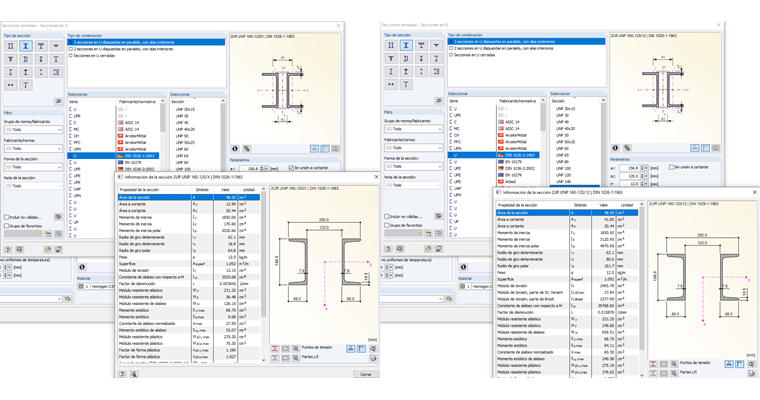Select the double-I section type in right window
760x400 pixels.
pos(391,45)
